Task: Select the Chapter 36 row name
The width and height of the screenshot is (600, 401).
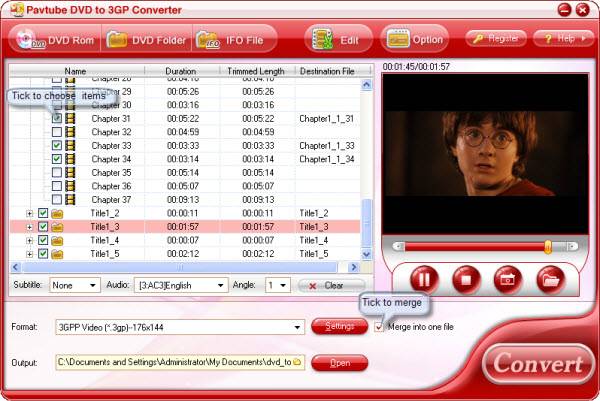Action: tap(111, 186)
